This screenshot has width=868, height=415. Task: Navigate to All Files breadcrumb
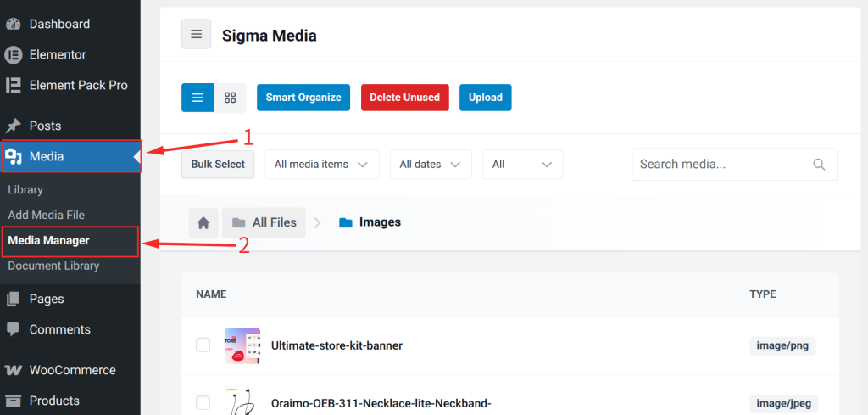264,222
